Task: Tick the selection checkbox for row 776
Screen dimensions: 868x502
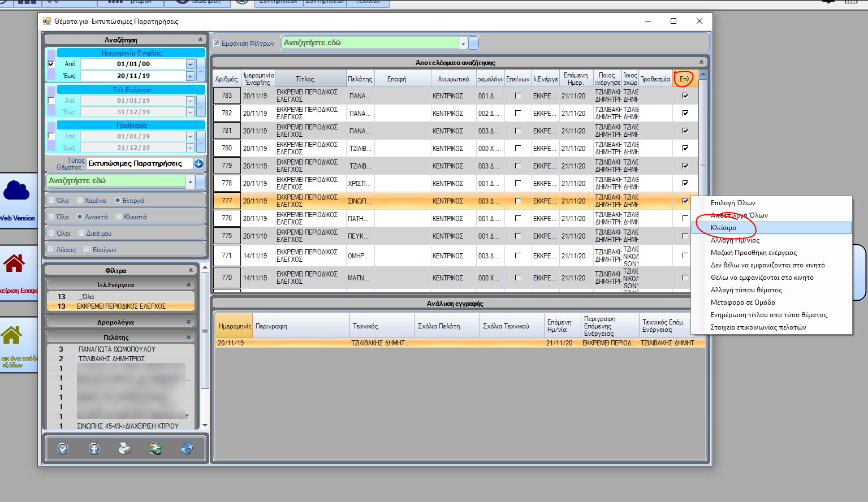Action: pyautogui.click(x=685, y=218)
